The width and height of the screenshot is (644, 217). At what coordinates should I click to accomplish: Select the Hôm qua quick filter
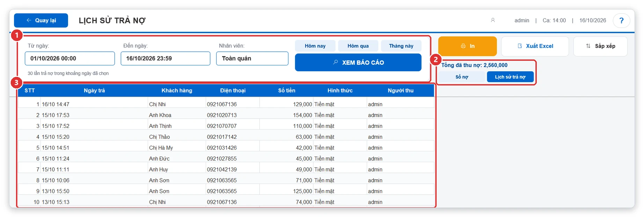click(358, 46)
